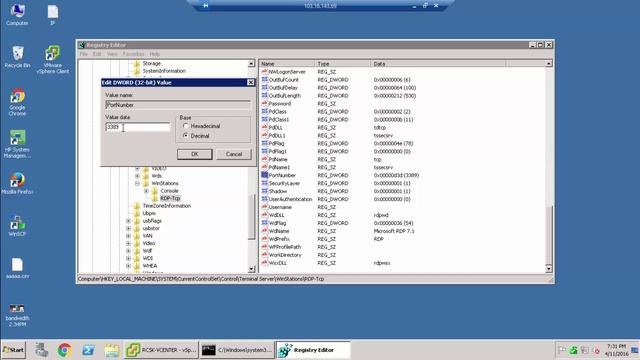Open the File menu in Registry Editor
The height and width of the screenshot is (360, 640).
(83, 54)
